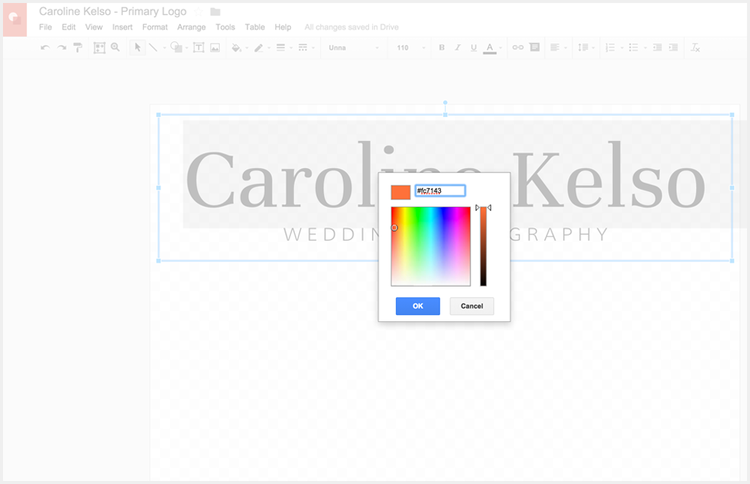Image resolution: width=750 pixels, height=484 pixels.
Task: Open the Help menu
Action: point(283,27)
